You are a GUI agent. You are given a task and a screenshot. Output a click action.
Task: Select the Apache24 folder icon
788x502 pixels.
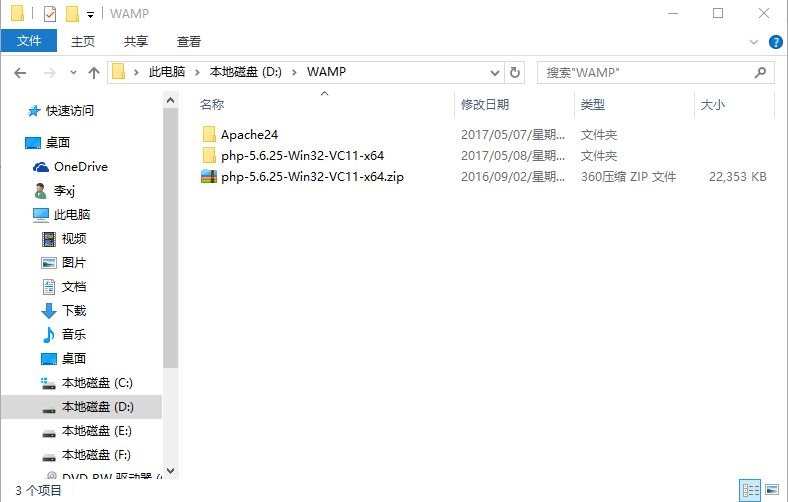tap(209, 134)
